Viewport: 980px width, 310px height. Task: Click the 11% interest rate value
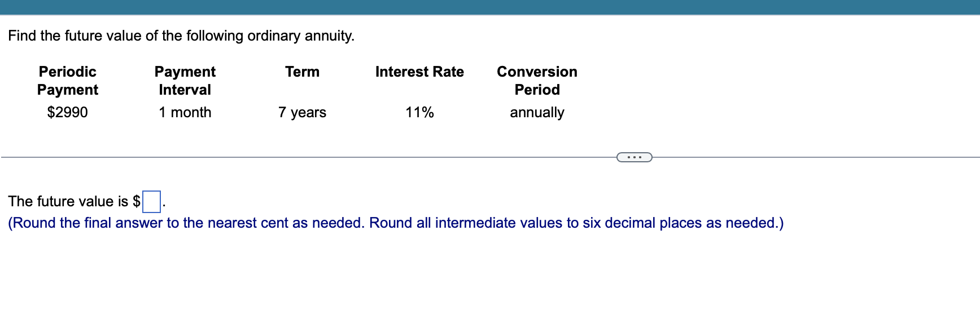coord(419,112)
